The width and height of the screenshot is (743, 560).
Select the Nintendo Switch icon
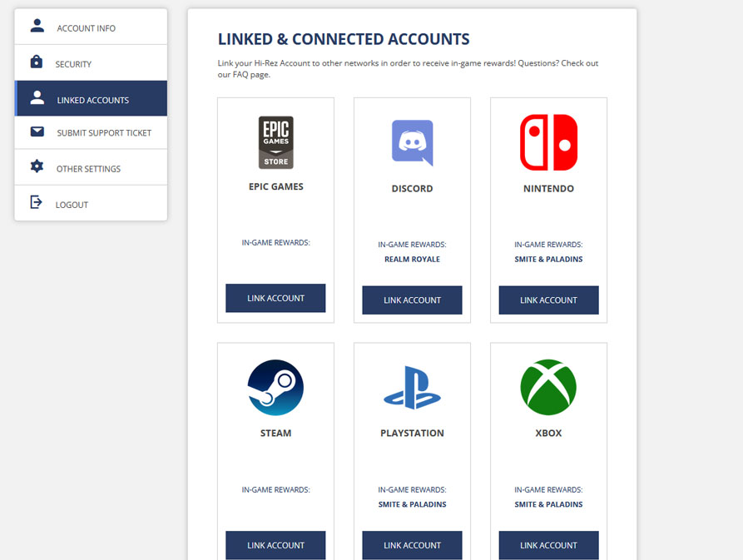tap(548, 143)
